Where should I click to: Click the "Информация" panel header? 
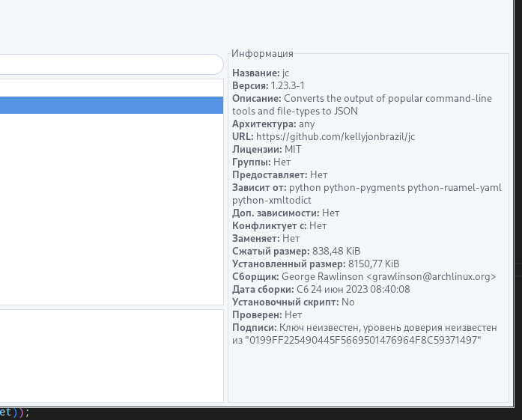pyautogui.click(x=262, y=53)
